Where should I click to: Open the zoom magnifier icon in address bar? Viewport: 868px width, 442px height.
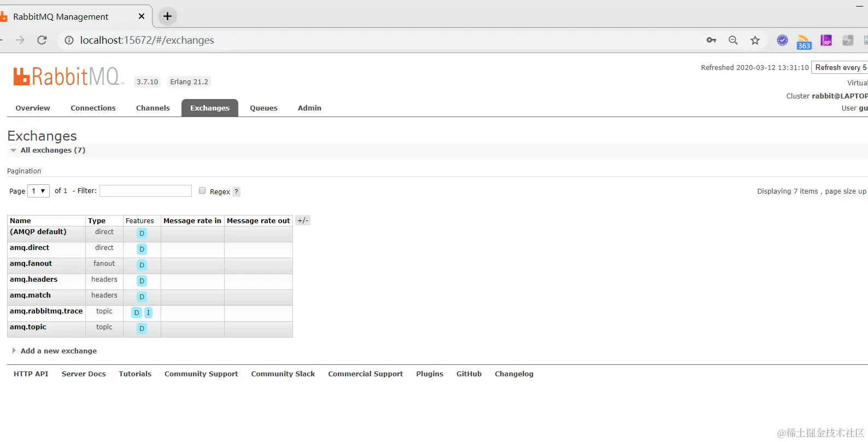(733, 40)
